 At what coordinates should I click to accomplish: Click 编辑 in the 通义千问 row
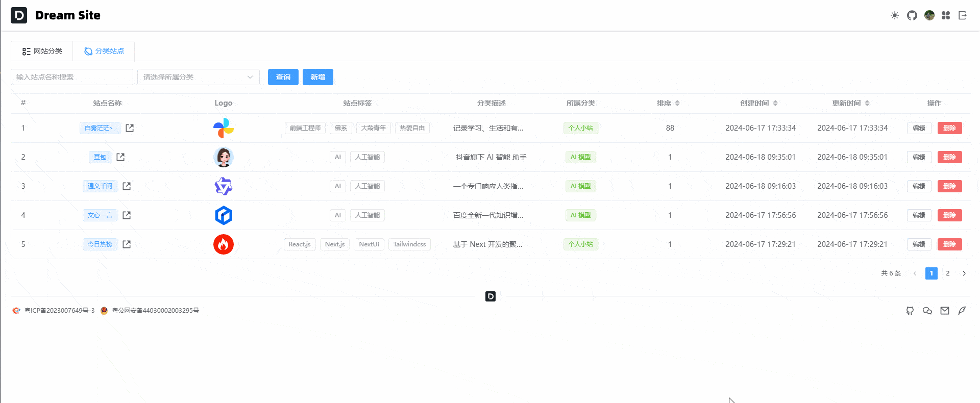[919, 186]
